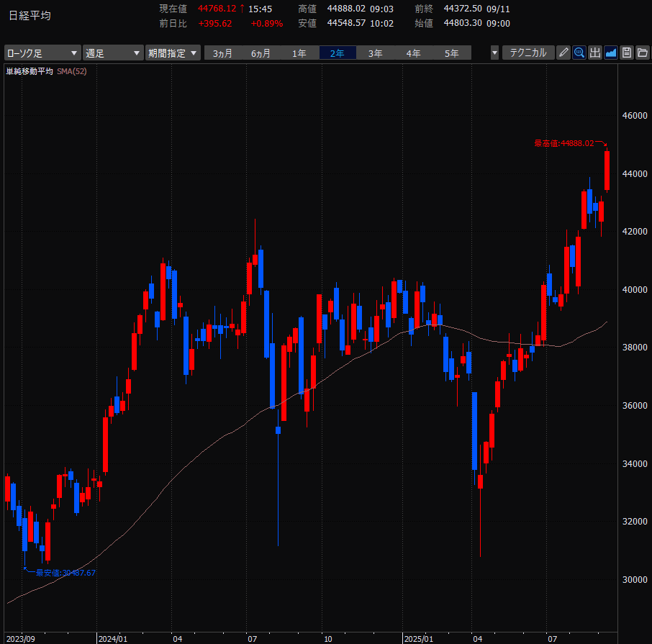Open the 週足 interval dropdown
The height and width of the screenshot is (644, 652).
click(113, 53)
